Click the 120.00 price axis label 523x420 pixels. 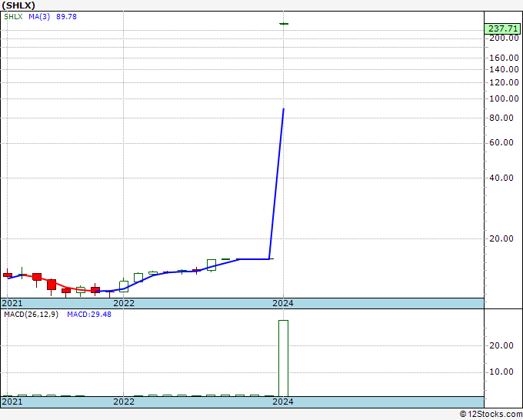[x=504, y=83]
